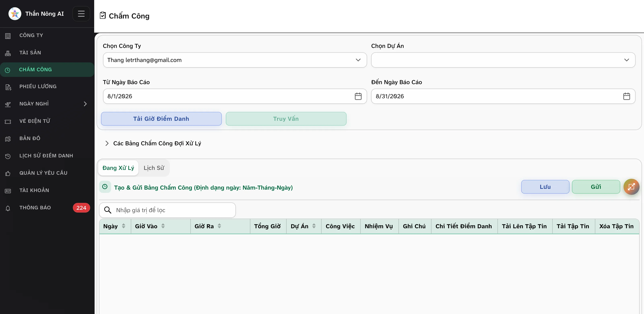Image resolution: width=644 pixels, height=314 pixels.
Task: Open calendar picker for Đến Ngày Báo Cáo
Action: coord(626,96)
